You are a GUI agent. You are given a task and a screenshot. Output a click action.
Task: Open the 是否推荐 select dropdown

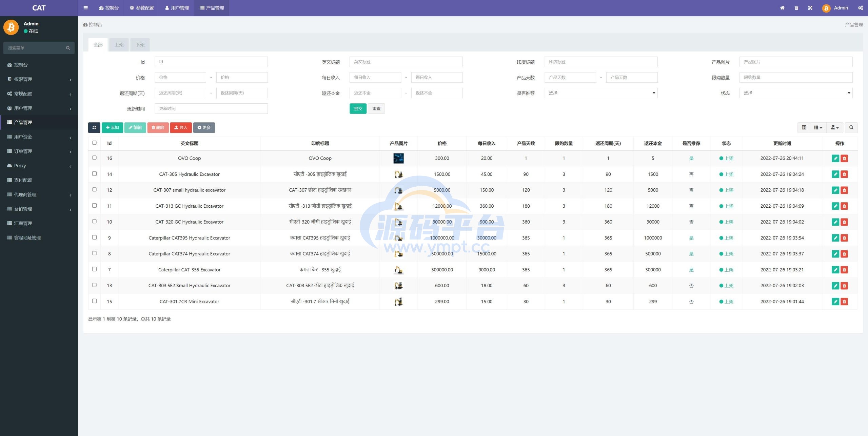[x=601, y=93]
